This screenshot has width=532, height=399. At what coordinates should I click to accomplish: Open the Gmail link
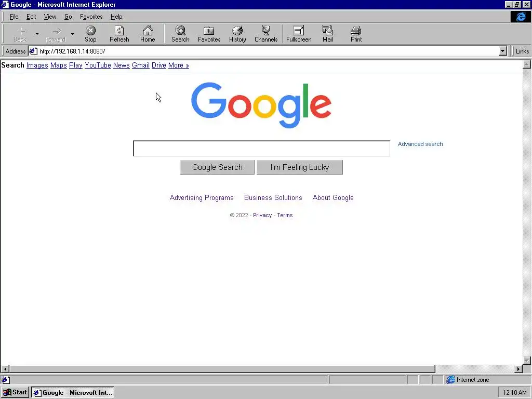coord(141,65)
